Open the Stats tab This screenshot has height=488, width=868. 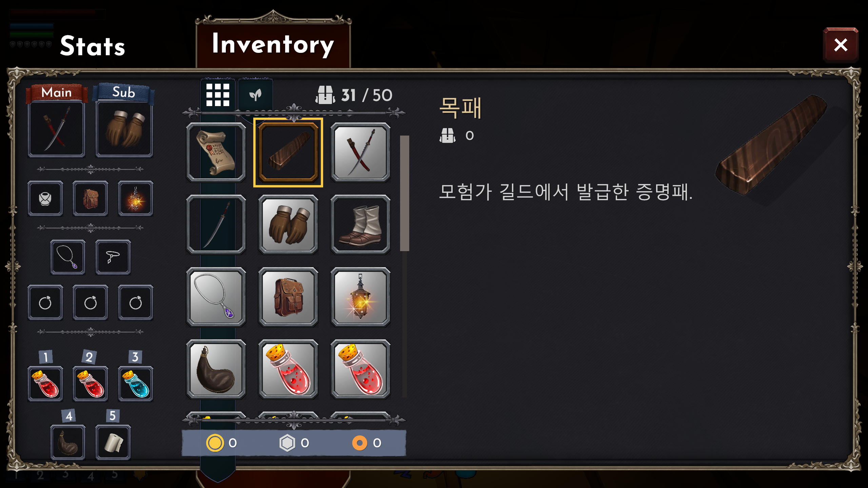click(92, 46)
